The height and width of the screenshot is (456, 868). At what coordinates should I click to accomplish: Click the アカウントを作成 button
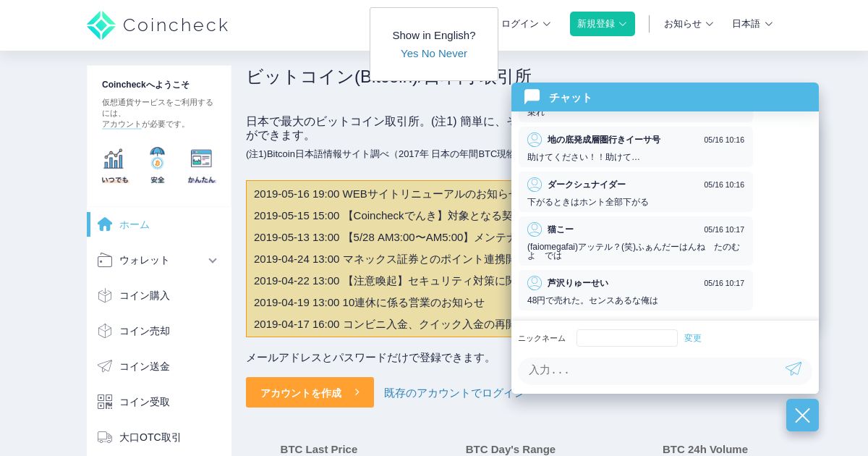pyautogui.click(x=310, y=392)
